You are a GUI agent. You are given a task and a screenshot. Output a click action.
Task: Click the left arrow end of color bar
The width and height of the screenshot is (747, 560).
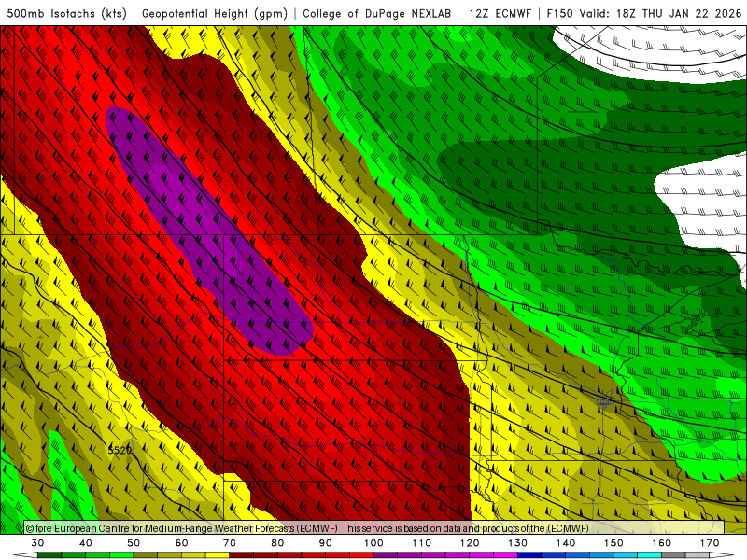pyautogui.click(x=25, y=555)
